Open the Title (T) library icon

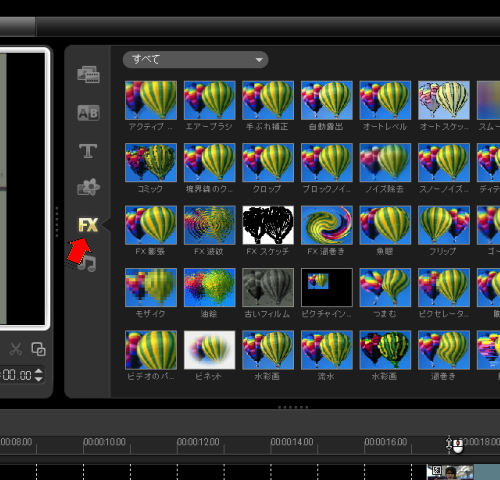tap(88, 151)
